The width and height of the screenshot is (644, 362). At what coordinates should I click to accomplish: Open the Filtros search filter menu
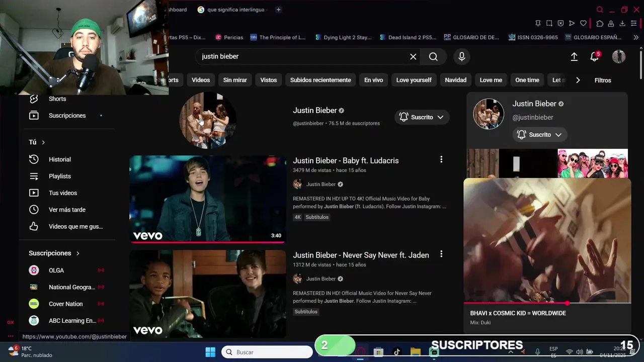[603, 80]
